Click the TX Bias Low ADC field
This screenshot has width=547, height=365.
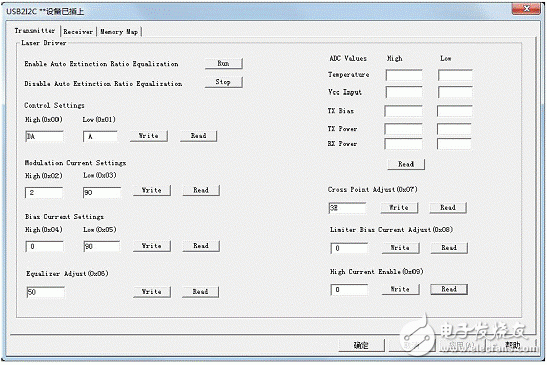pyautogui.click(x=455, y=111)
